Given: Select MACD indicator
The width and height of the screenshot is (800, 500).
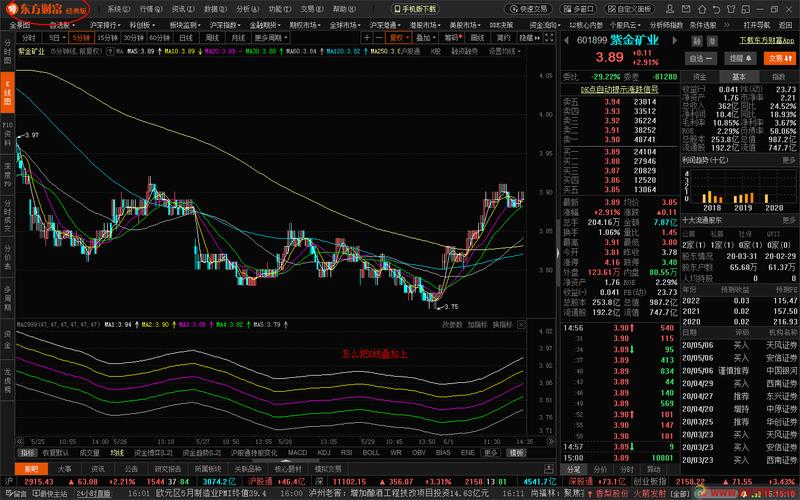Looking at the screenshot, I should click(297, 453).
